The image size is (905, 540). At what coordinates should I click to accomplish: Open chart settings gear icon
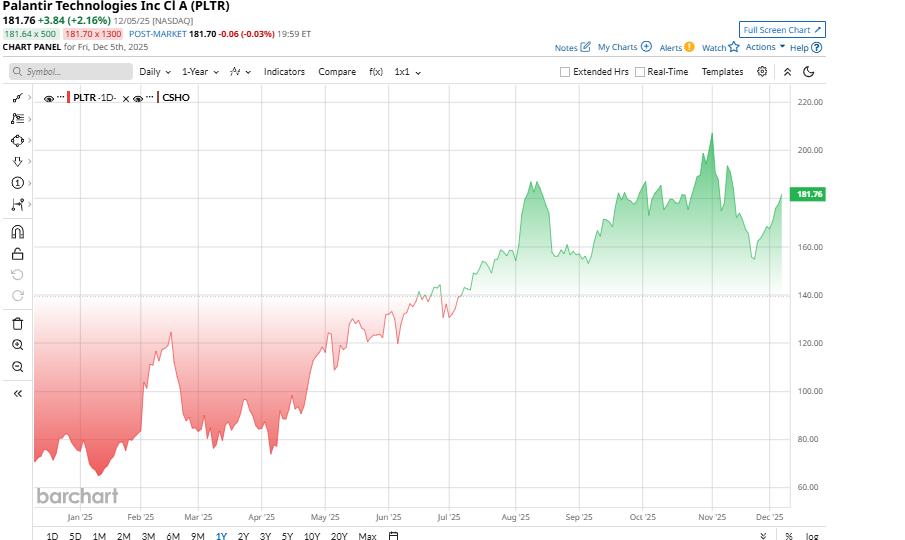[762, 72]
